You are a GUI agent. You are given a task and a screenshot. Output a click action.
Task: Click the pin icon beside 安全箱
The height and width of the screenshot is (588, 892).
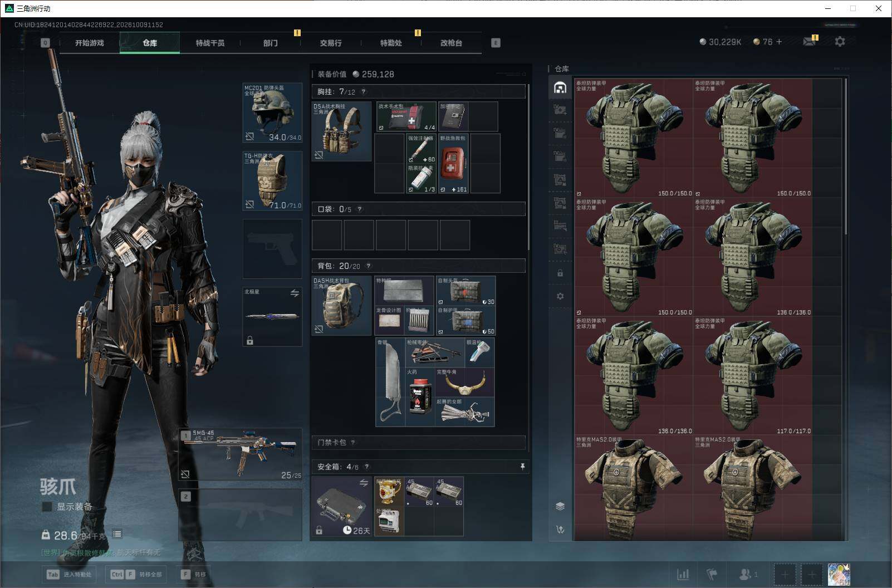(x=522, y=467)
